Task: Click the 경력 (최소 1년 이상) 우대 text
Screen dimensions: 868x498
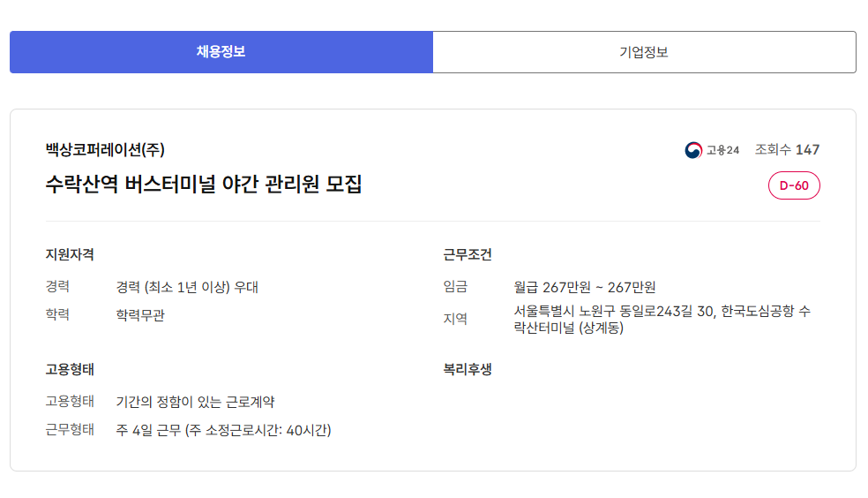Action: pyautogui.click(x=187, y=287)
